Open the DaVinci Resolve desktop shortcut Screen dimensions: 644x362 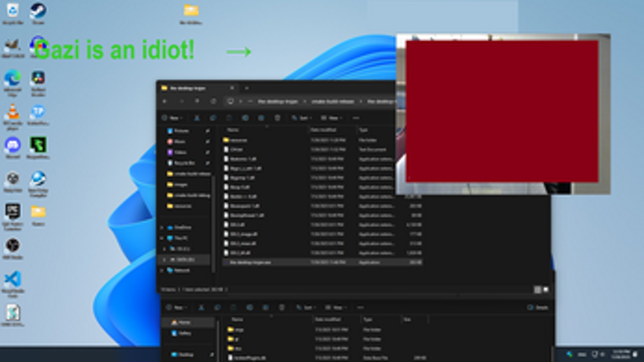click(x=38, y=83)
